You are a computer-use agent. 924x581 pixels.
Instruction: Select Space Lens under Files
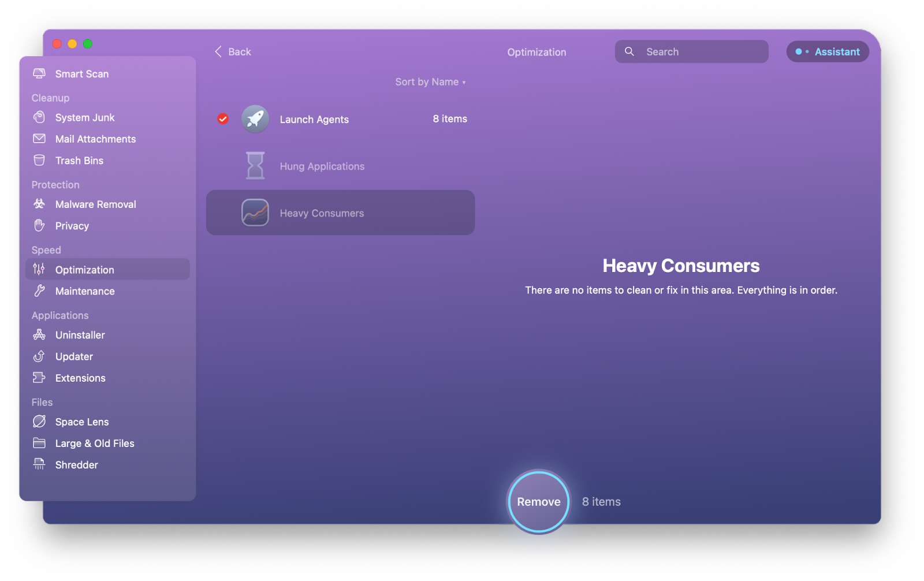pyautogui.click(x=107, y=422)
